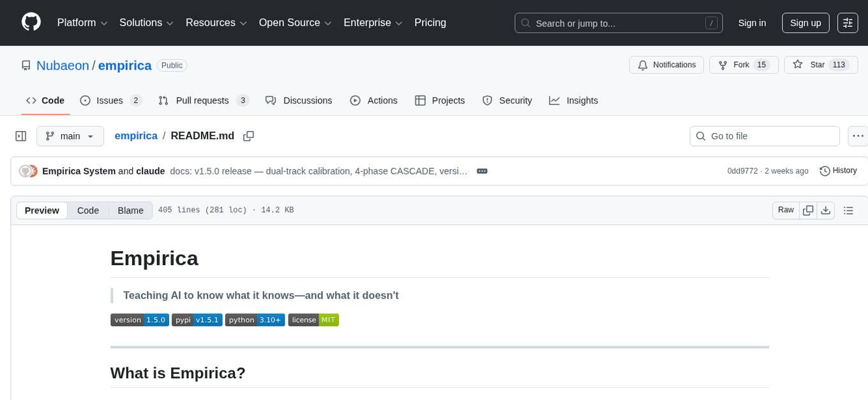Open the outline icon next to Raw
The width and height of the screenshot is (868, 400).
pyautogui.click(x=849, y=210)
